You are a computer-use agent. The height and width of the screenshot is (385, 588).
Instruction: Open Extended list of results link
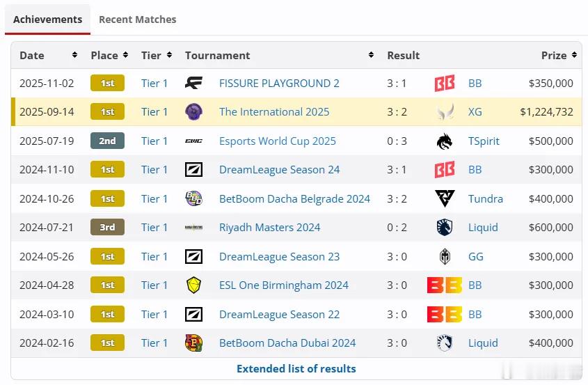(296, 368)
